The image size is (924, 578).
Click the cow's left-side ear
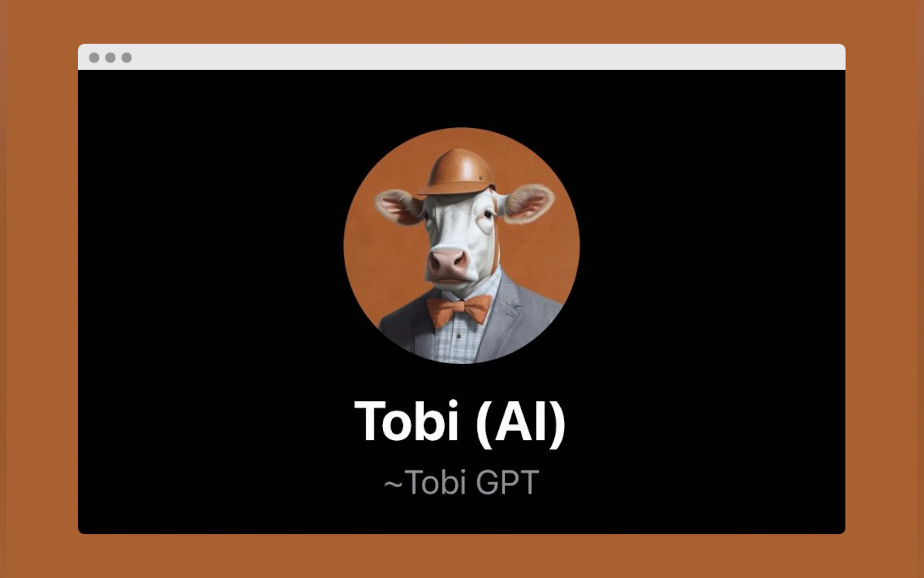[x=399, y=207]
